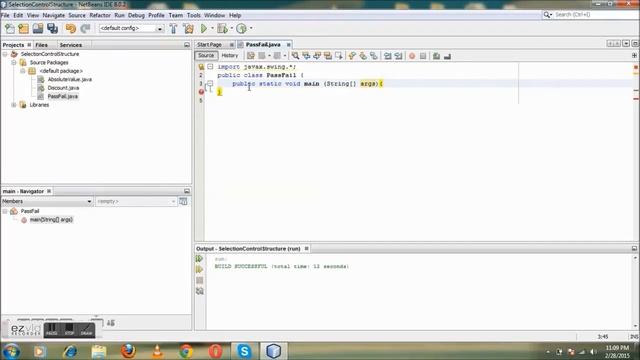
Task: Open the empty filter dropdown in Navigator
Action: (136, 201)
